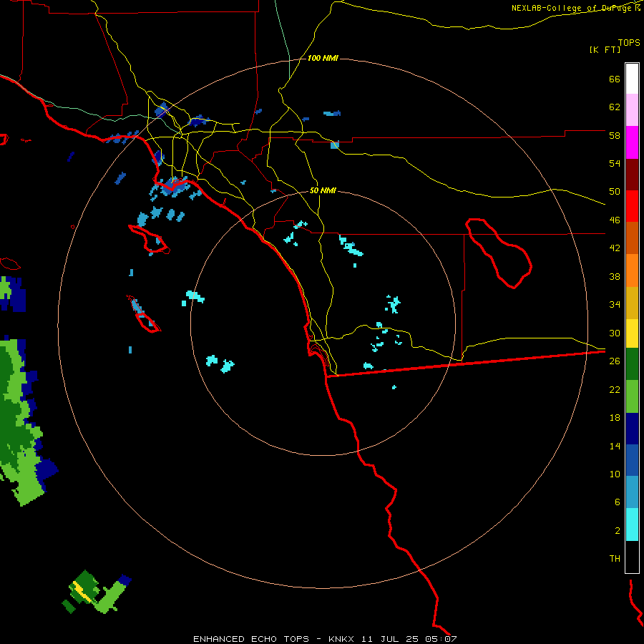
Task: Select the 62 value on the legend
Action: (615, 107)
